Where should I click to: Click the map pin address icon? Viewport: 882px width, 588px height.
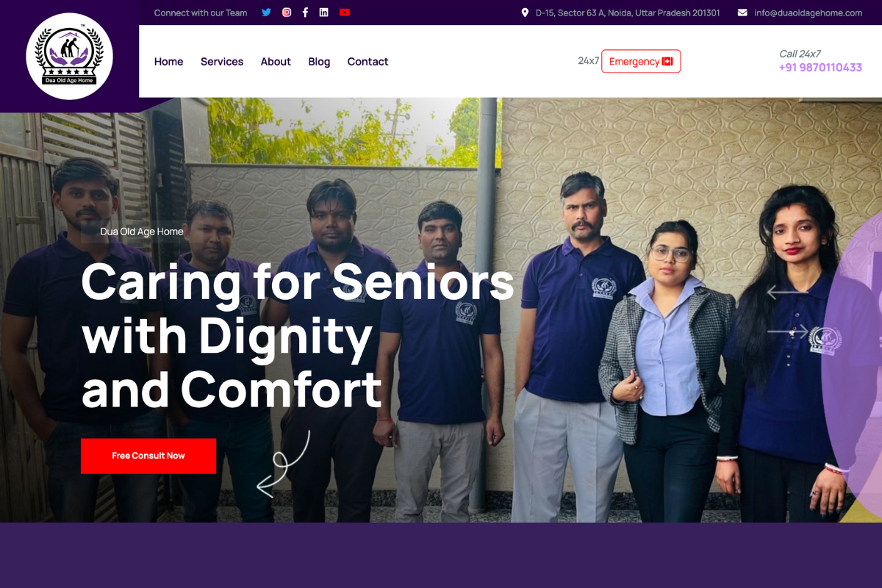[525, 12]
